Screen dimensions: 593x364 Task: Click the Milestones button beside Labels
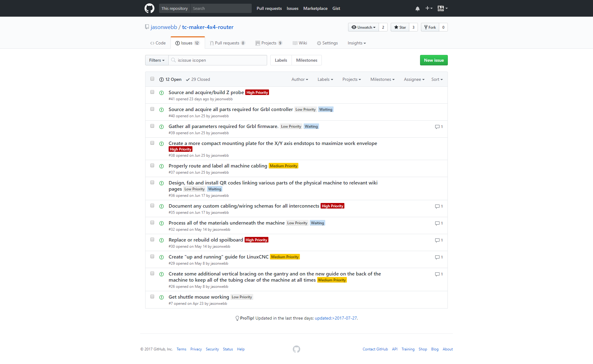(x=307, y=60)
